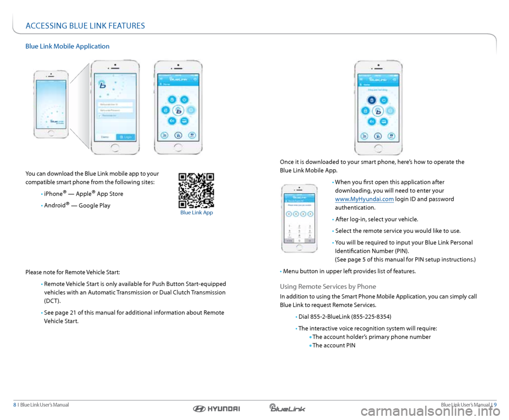Tap the Blue Link 'b' logo on login screen
509x420 pixels.
pos(102,84)
